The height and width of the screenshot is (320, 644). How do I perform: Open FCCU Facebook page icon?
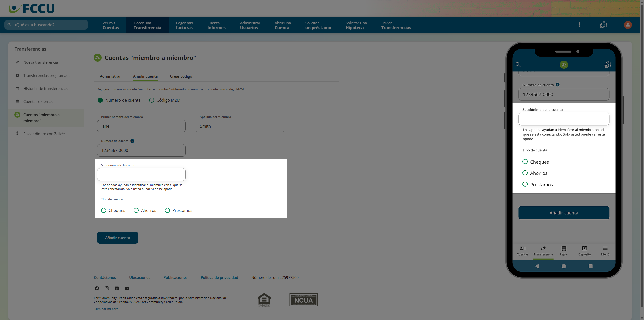97,288
